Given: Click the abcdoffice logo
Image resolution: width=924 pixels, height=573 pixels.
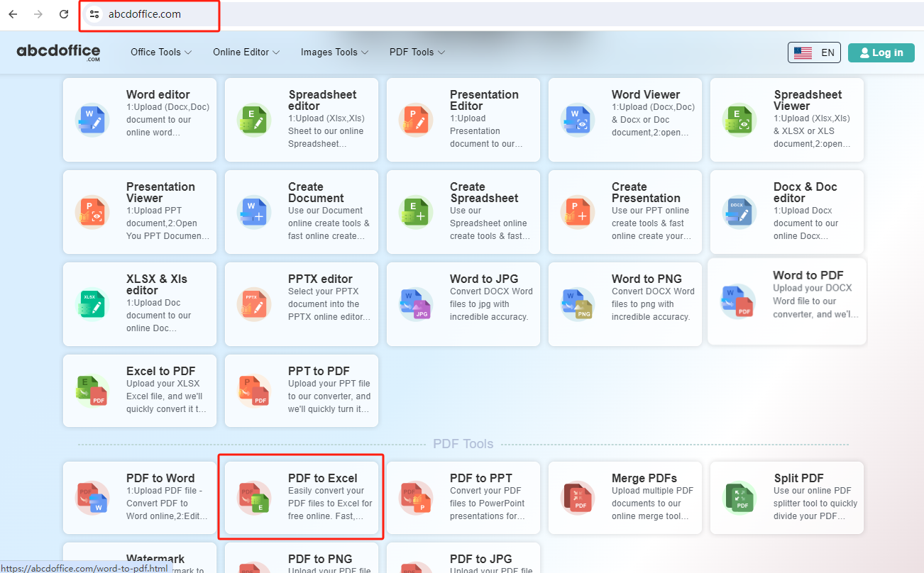Looking at the screenshot, I should (x=58, y=52).
